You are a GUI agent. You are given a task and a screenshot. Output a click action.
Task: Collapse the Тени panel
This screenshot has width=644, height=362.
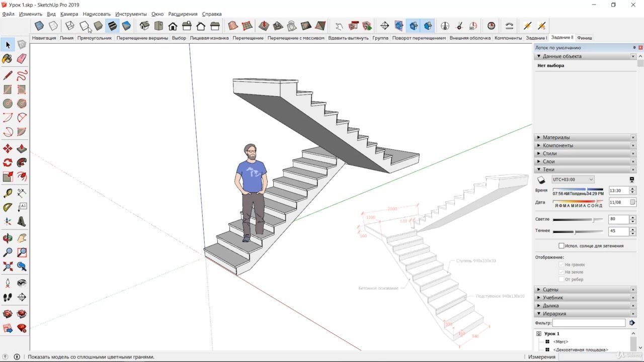pos(539,169)
